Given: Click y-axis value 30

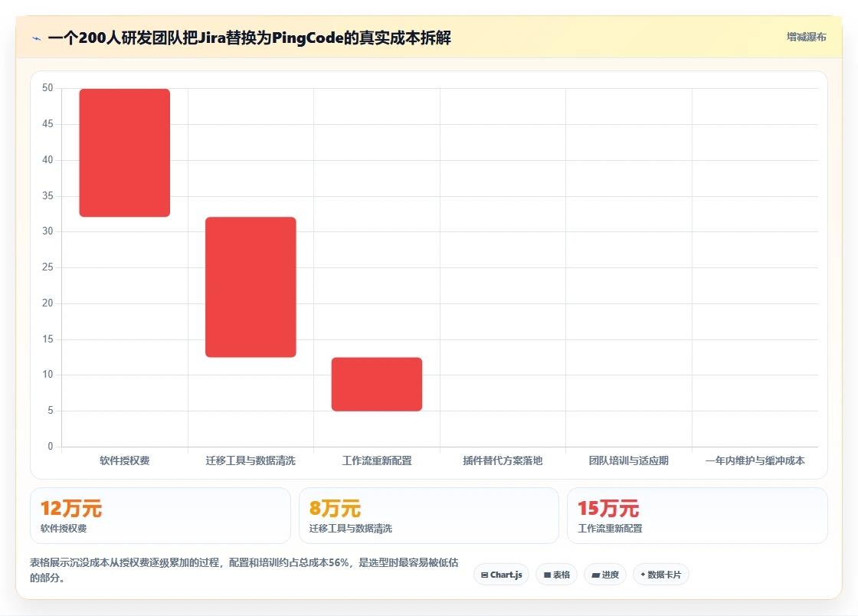Looking at the screenshot, I should click(47, 231).
